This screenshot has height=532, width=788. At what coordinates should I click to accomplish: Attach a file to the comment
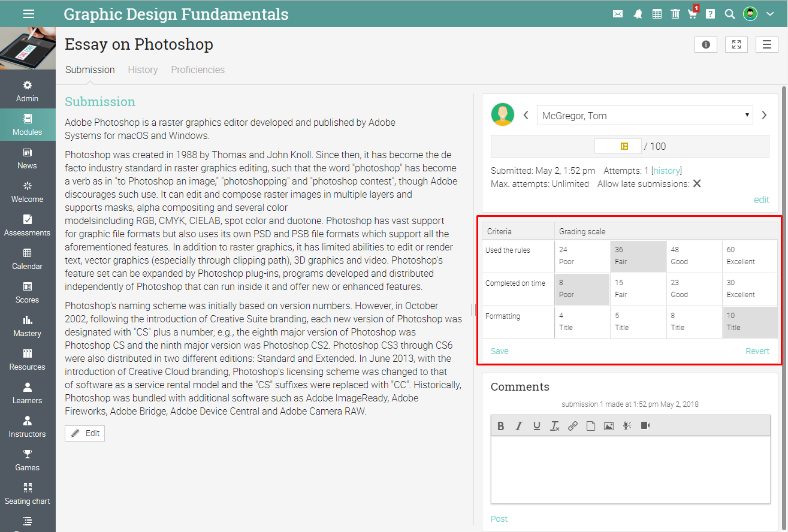click(x=591, y=426)
